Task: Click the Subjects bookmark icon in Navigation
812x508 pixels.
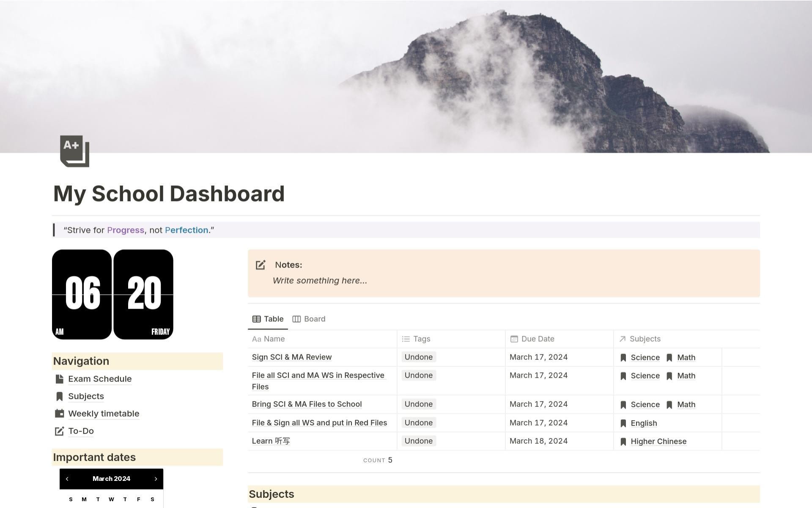Action: pos(60,396)
